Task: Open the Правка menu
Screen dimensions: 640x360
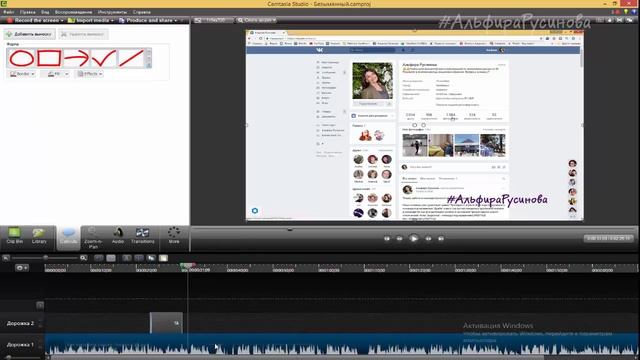Action: click(27, 12)
